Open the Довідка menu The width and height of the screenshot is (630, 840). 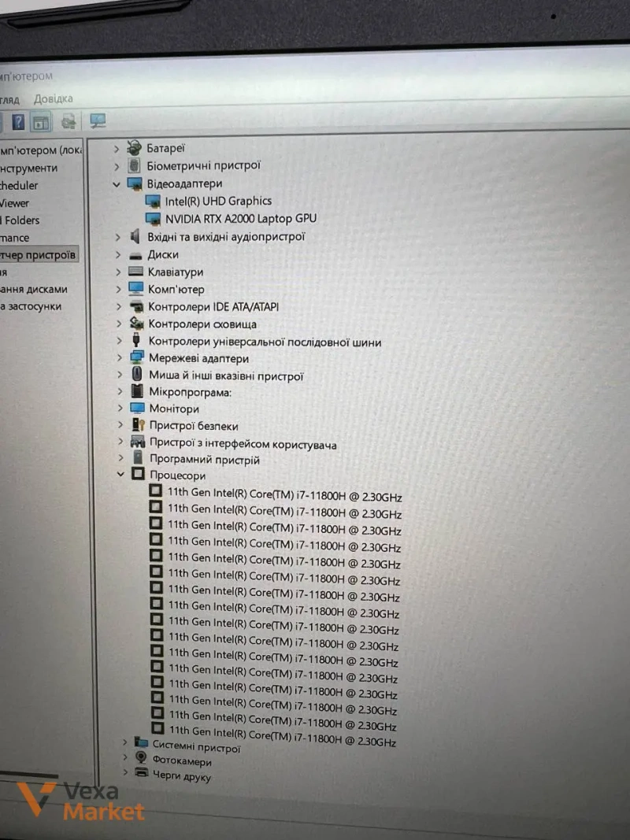point(53,98)
